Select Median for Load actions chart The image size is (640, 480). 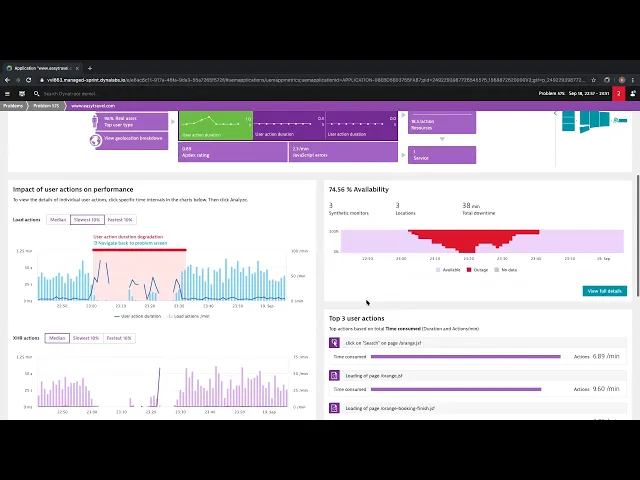(58, 220)
